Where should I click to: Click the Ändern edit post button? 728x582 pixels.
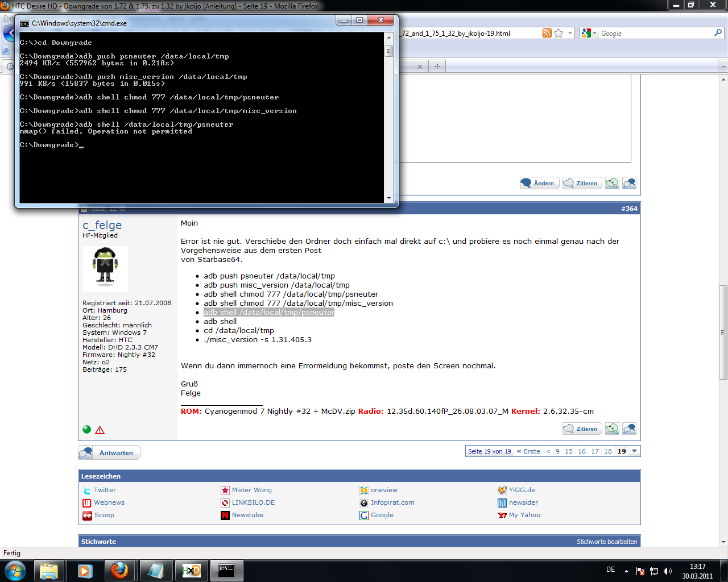(539, 183)
